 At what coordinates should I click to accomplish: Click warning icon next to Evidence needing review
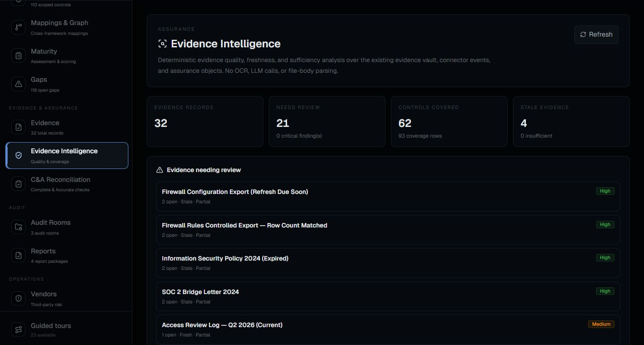(x=160, y=170)
